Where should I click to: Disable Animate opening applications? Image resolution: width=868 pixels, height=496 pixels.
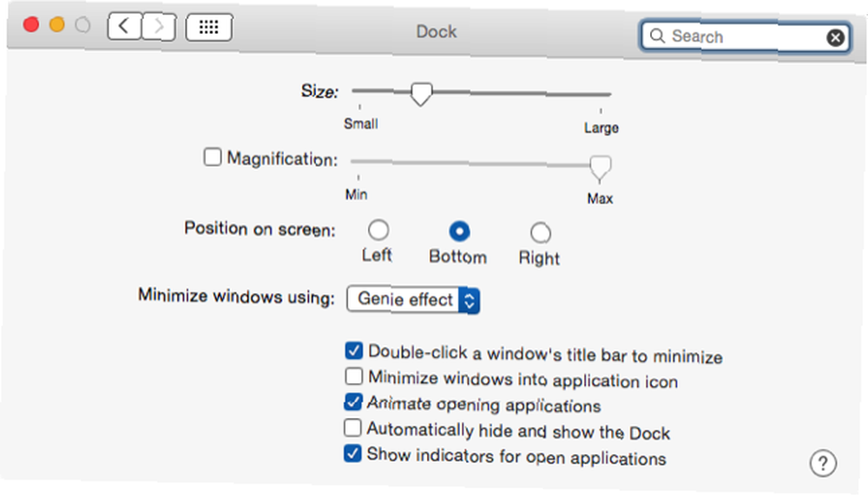coord(353,402)
